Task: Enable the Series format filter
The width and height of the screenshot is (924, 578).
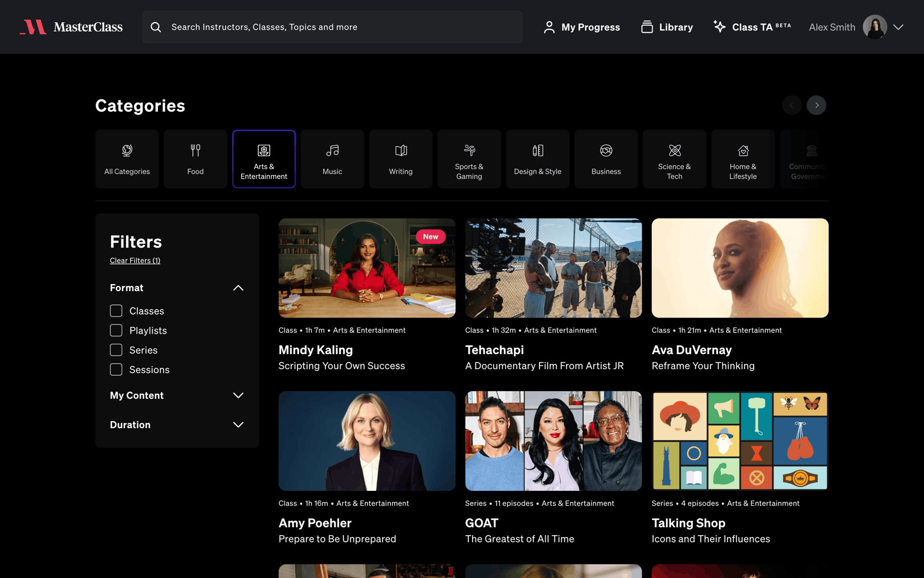Action: 116,350
